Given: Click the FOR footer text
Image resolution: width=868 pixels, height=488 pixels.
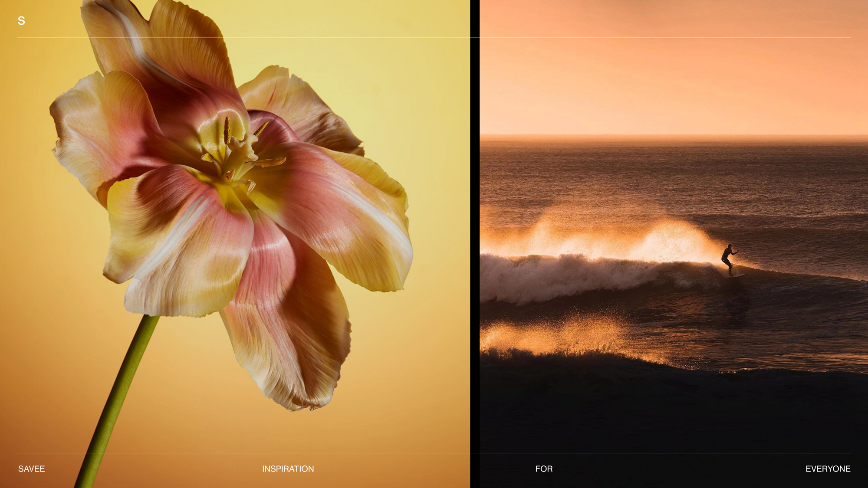Looking at the screenshot, I should pos(544,469).
